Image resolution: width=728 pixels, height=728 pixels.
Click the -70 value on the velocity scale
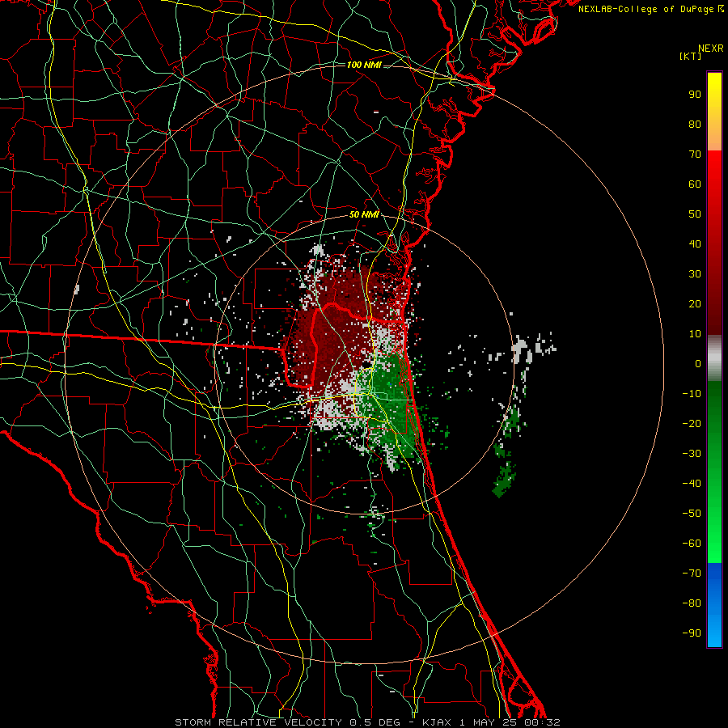tap(692, 574)
